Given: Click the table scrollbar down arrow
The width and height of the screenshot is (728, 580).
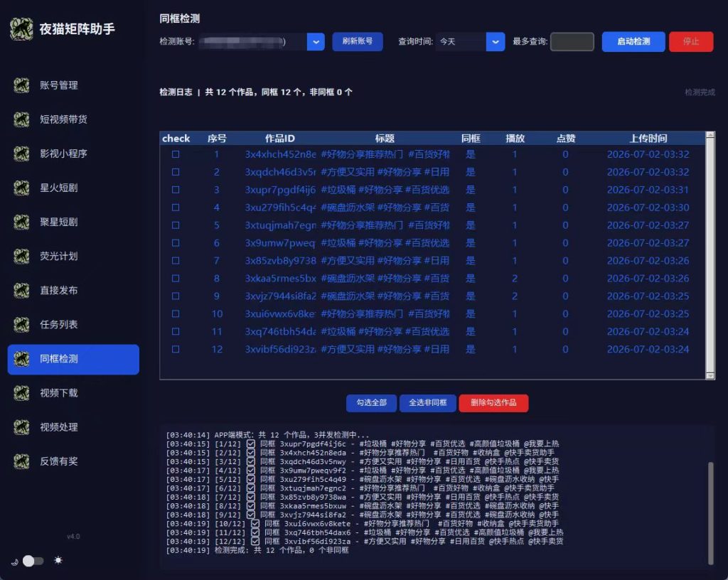Looking at the screenshot, I should [x=710, y=375].
